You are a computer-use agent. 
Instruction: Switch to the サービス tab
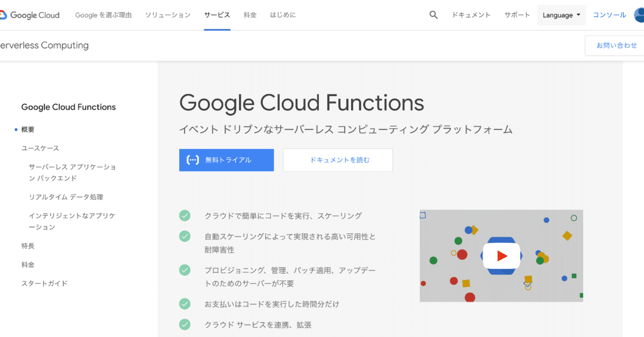[217, 15]
